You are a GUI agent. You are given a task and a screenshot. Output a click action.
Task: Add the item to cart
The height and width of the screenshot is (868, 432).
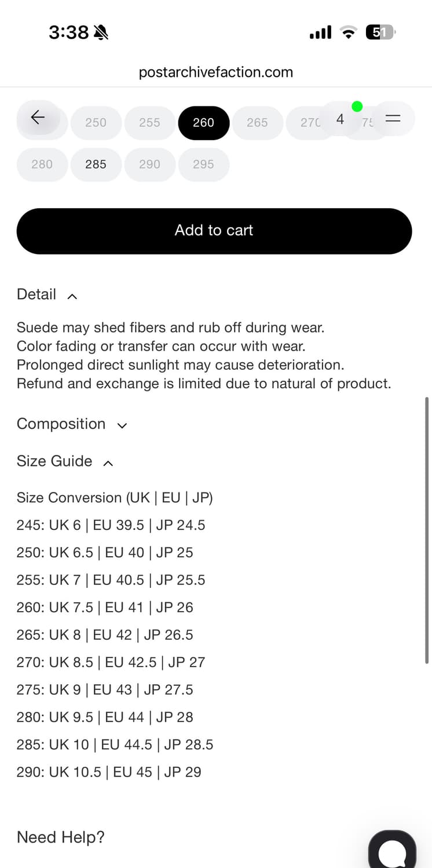click(214, 231)
